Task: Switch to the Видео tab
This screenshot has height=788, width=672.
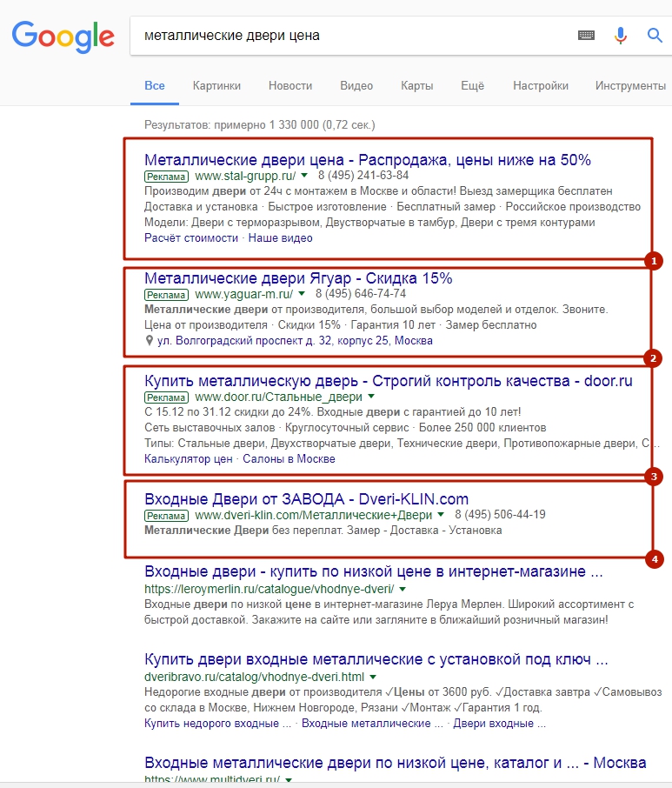Action: point(356,86)
